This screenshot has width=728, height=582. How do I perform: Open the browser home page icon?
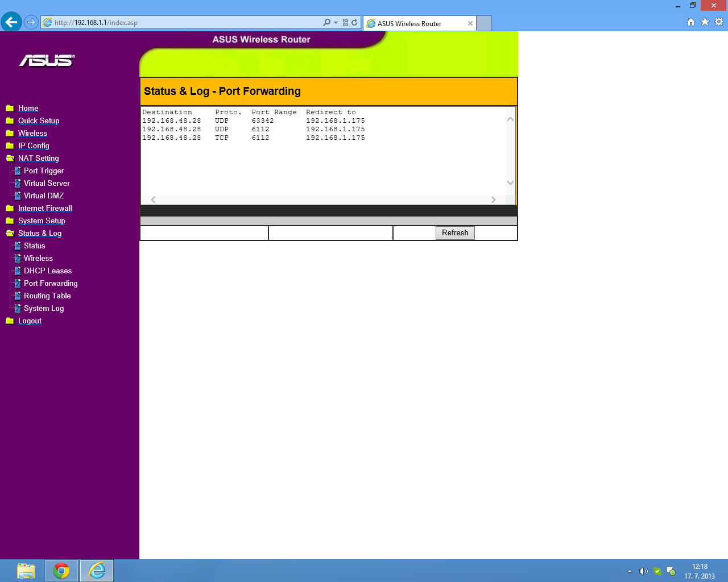coord(691,22)
